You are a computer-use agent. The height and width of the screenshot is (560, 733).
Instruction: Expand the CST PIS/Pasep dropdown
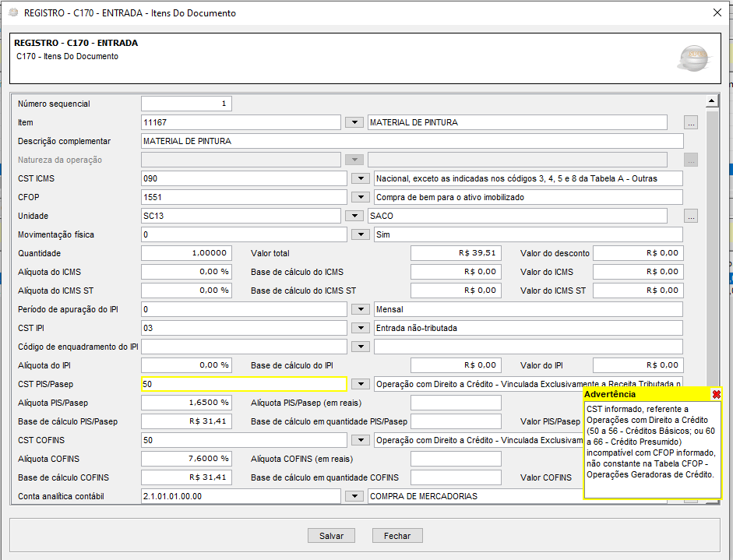tap(360, 384)
